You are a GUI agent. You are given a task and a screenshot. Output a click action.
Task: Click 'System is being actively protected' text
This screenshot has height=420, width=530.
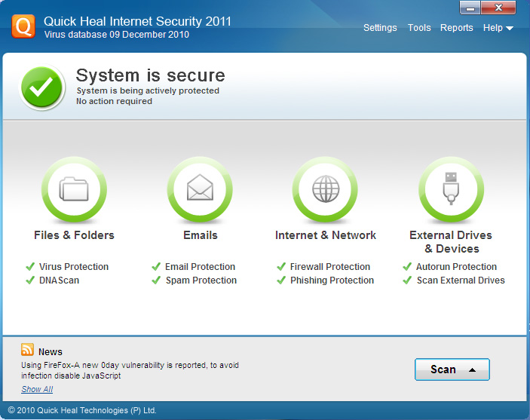(148, 90)
